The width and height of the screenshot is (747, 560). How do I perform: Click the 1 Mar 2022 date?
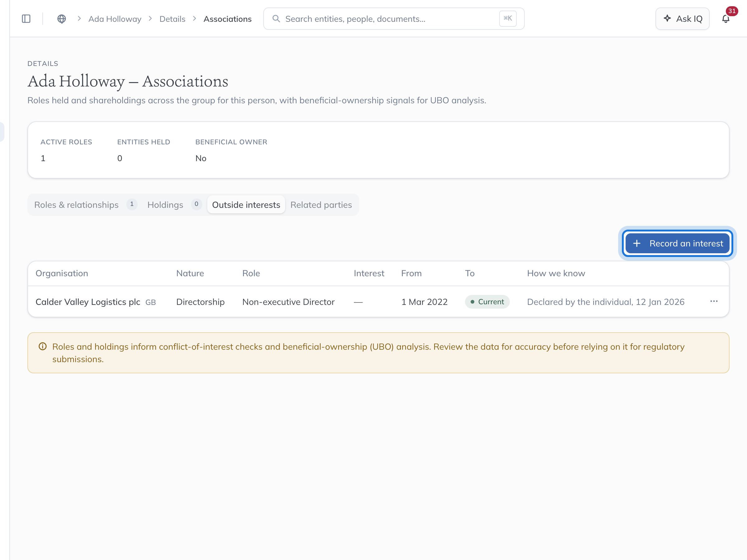425,302
